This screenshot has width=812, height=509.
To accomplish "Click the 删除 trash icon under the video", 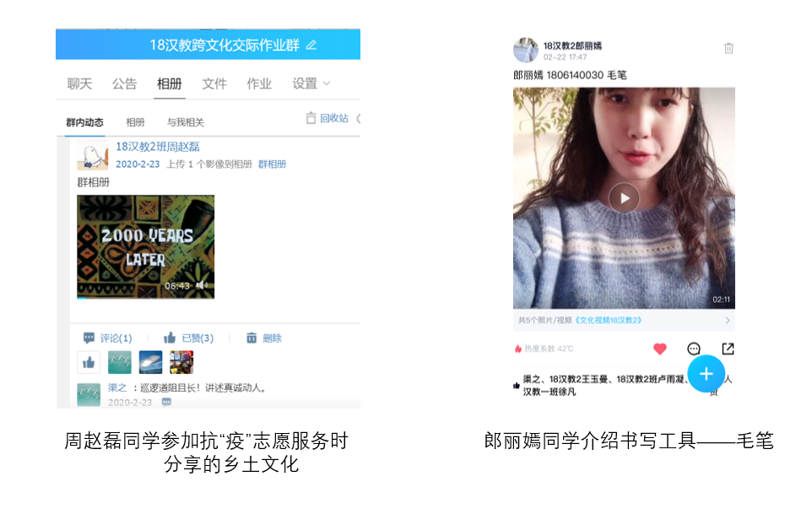I will click(252, 338).
